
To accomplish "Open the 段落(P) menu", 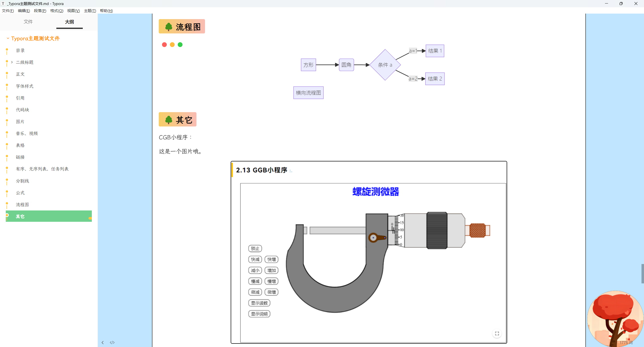I will (x=40, y=11).
